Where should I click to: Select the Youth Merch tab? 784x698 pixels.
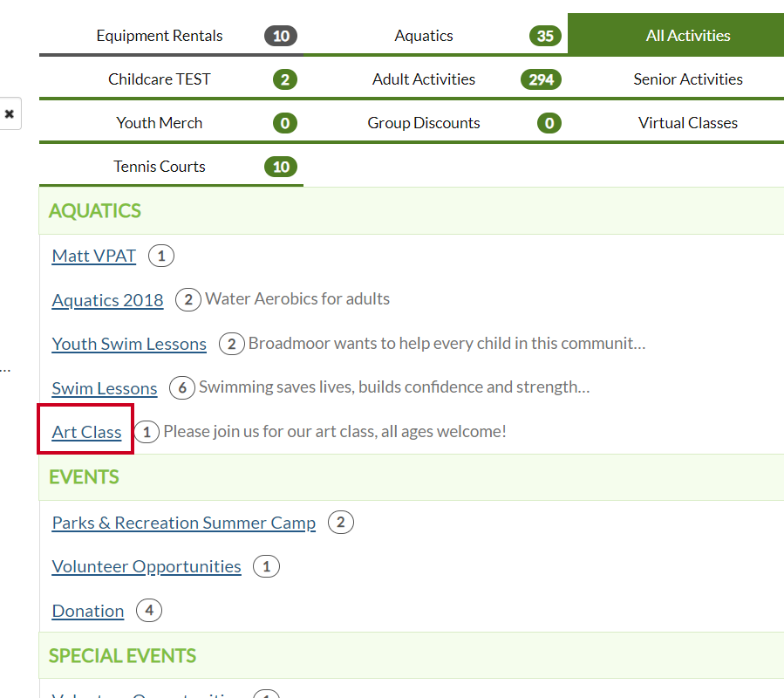coord(171,123)
